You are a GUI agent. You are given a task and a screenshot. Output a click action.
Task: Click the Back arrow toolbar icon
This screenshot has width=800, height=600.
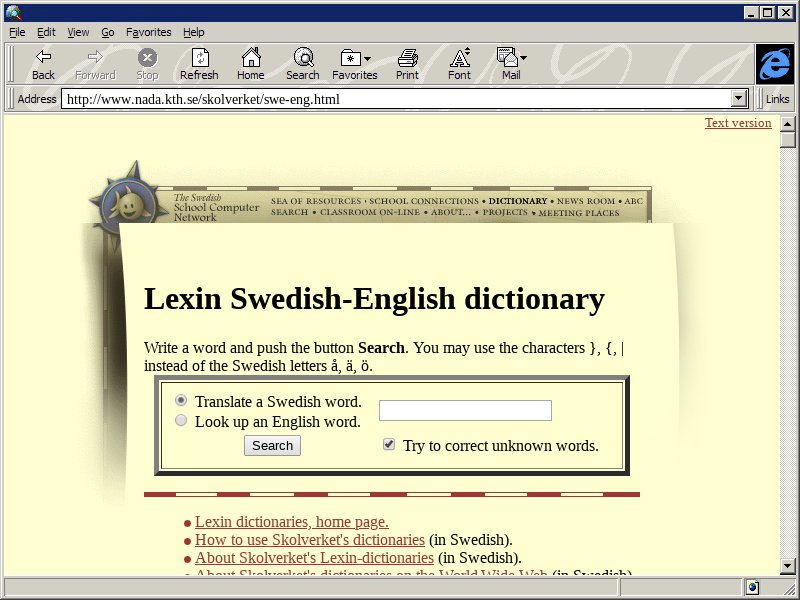43,58
